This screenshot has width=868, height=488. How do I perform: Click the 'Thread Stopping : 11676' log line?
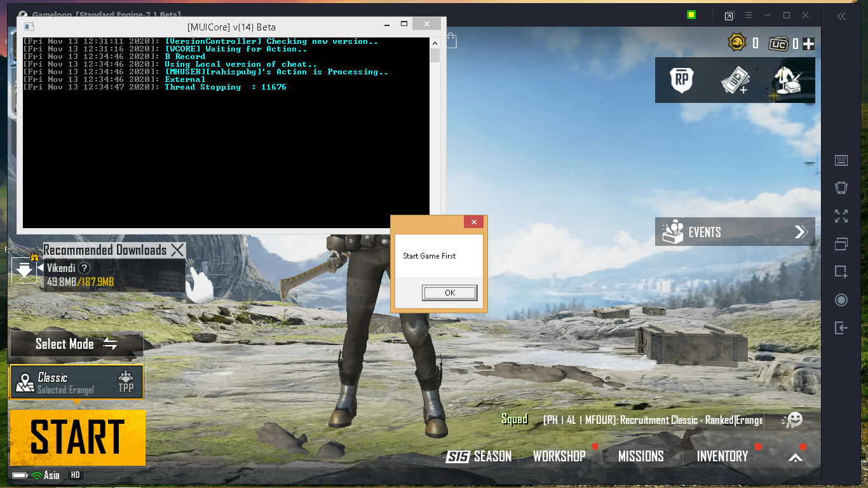[x=226, y=87]
